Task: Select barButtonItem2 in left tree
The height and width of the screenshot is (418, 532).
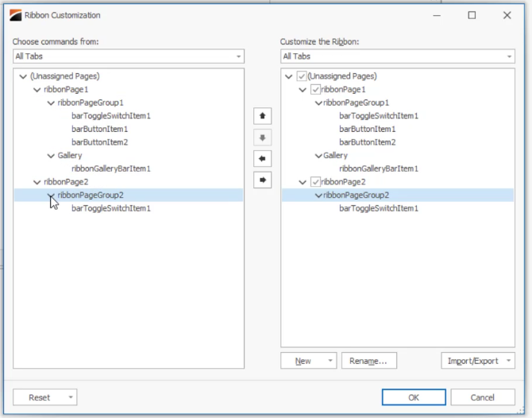Action: [100, 142]
